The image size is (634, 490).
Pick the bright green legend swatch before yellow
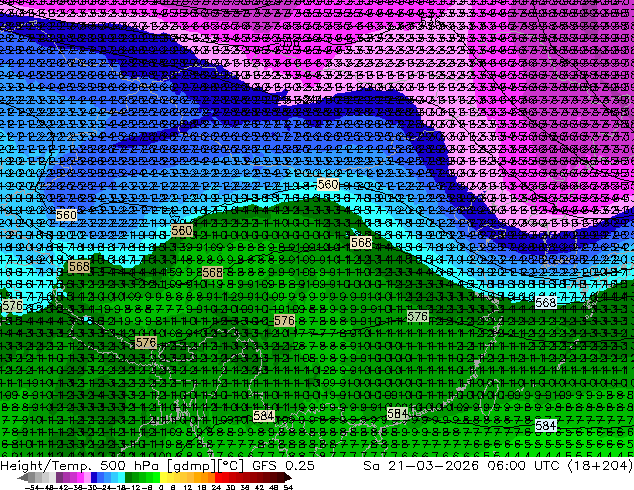coord(156,478)
